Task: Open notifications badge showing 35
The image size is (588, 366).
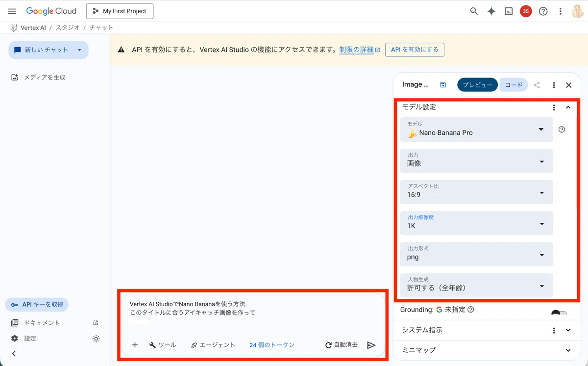Action: [x=526, y=11]
